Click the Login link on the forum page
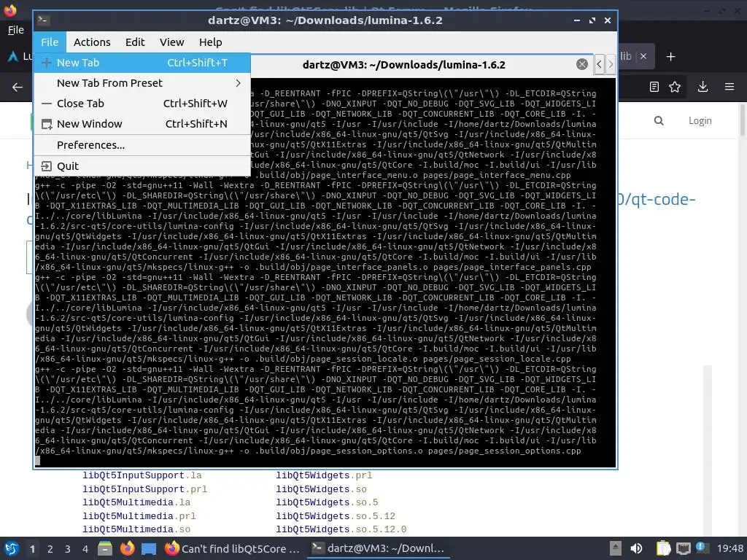This screenshot has height=560, width=747. coord(700,121)
